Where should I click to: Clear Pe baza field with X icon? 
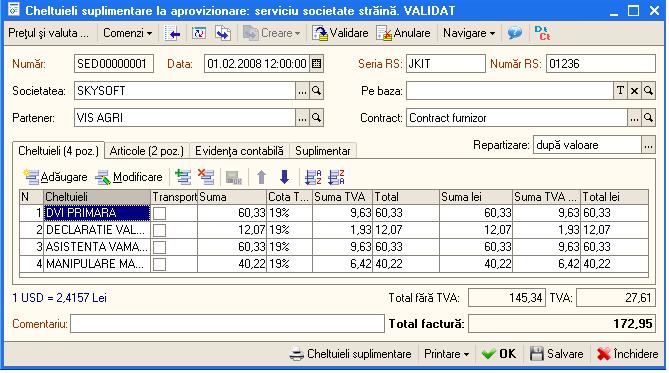coord(634,90)
